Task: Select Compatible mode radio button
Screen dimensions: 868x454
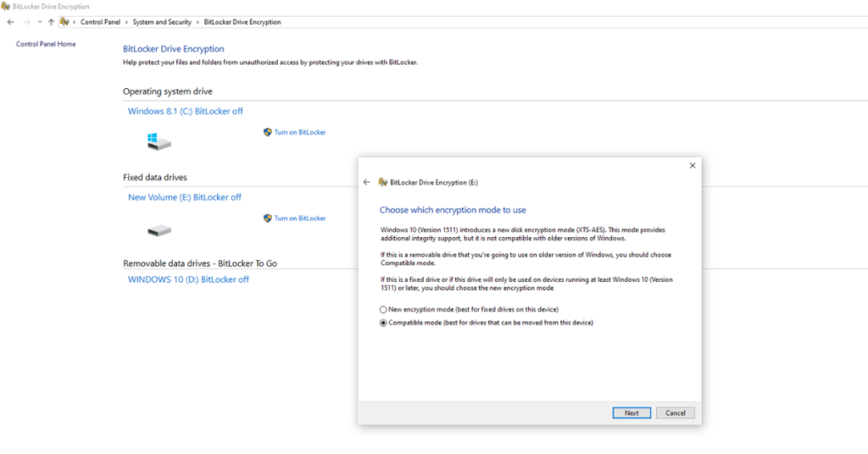Action: click(383, 323)
